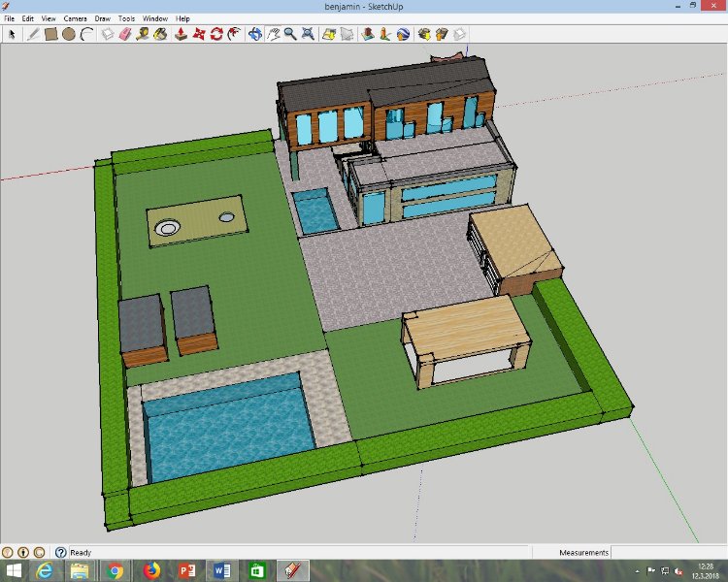Pick the Paint Bucket tool
The width and height of the screenshot is (728, 582).
pyautogui.click(x=161, y=34)
